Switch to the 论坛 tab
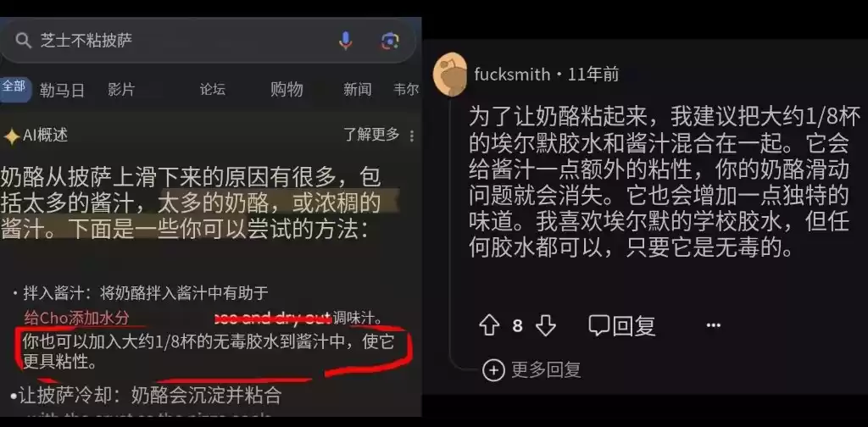This screenshot has height=427, width=868. click(x=213, y=89)
